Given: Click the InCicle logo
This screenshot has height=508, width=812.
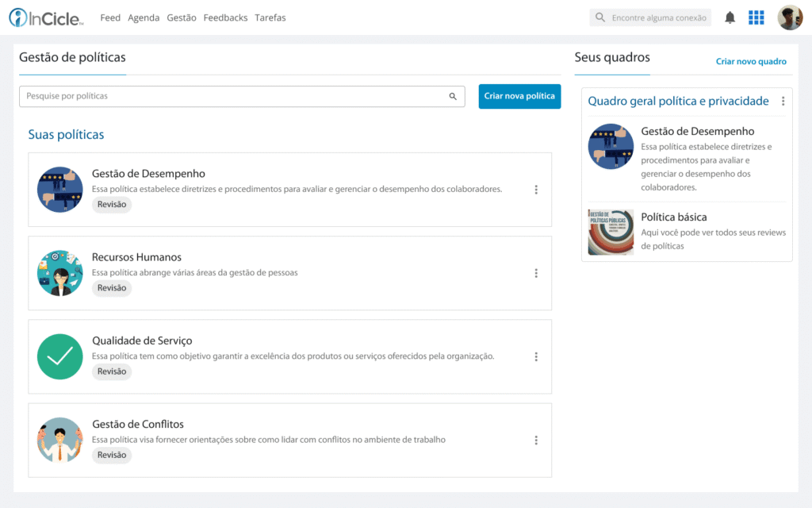Looking at the screenshot, I should pyautogui.click(x=45, y=17).
